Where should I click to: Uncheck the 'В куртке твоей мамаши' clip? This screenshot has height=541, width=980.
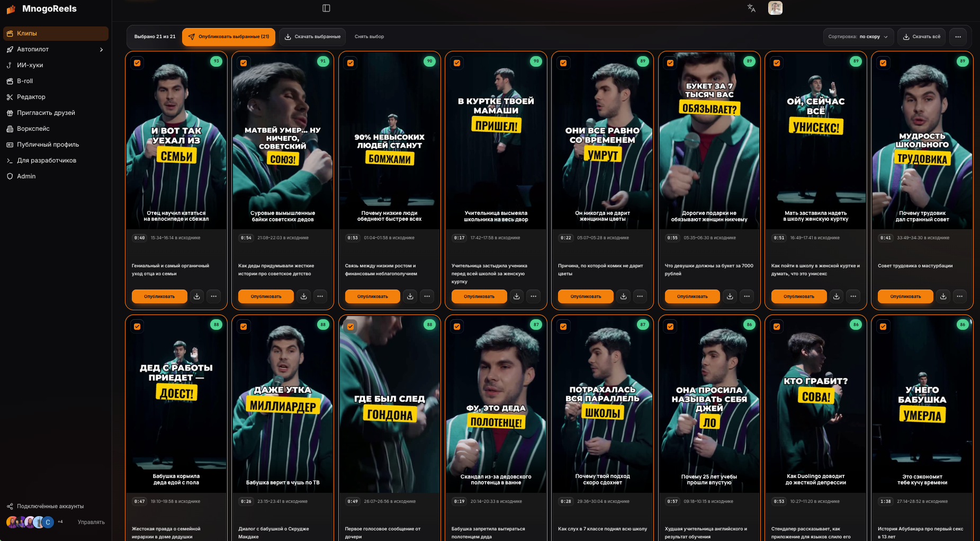pyautogui.click(x=457, y=63)
